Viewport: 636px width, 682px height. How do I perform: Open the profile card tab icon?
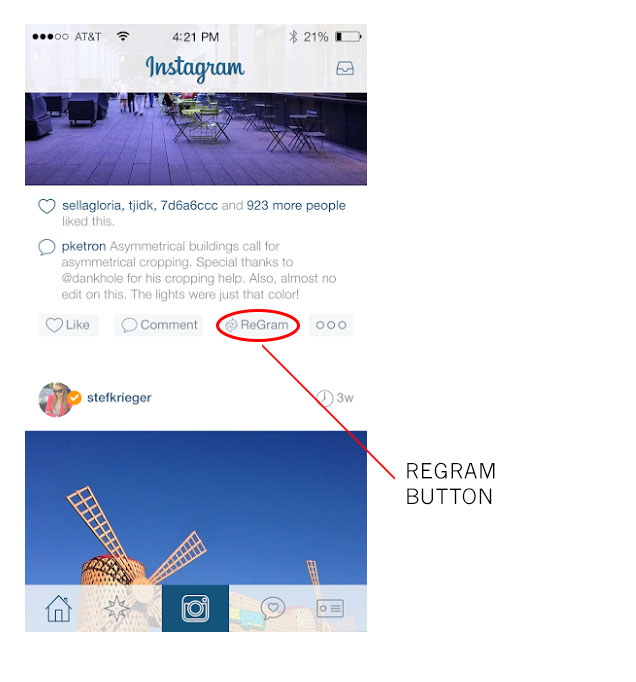click(330, 608)
